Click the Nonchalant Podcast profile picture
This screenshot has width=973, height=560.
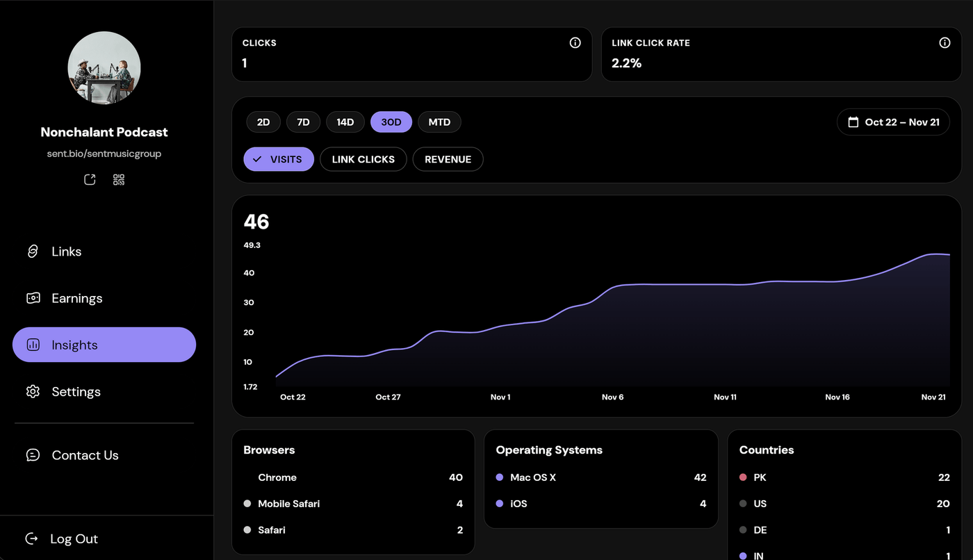[104, 67]
